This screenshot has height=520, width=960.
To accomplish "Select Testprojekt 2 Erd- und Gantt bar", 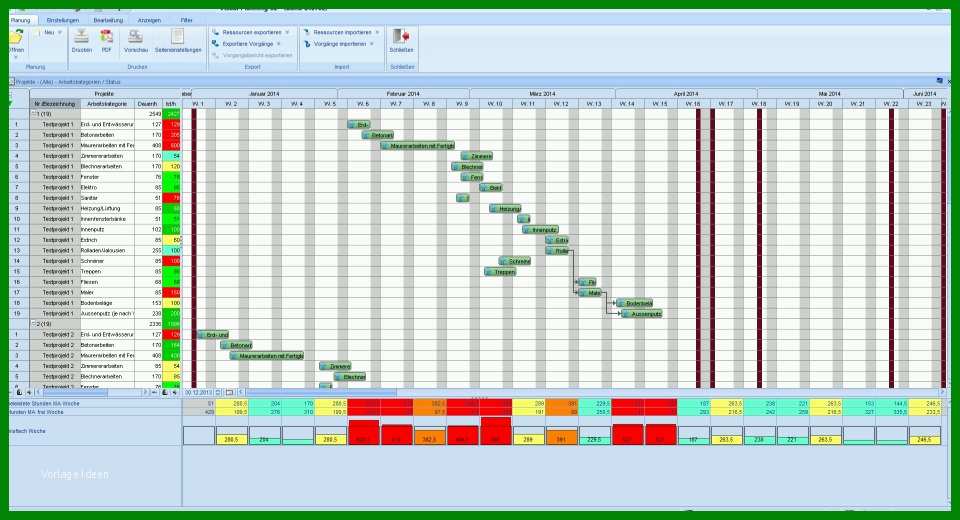I will pos(213,335).
